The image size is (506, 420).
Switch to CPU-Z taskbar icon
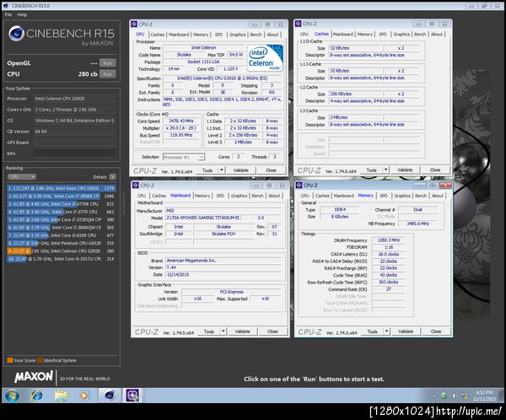[132, 396]
